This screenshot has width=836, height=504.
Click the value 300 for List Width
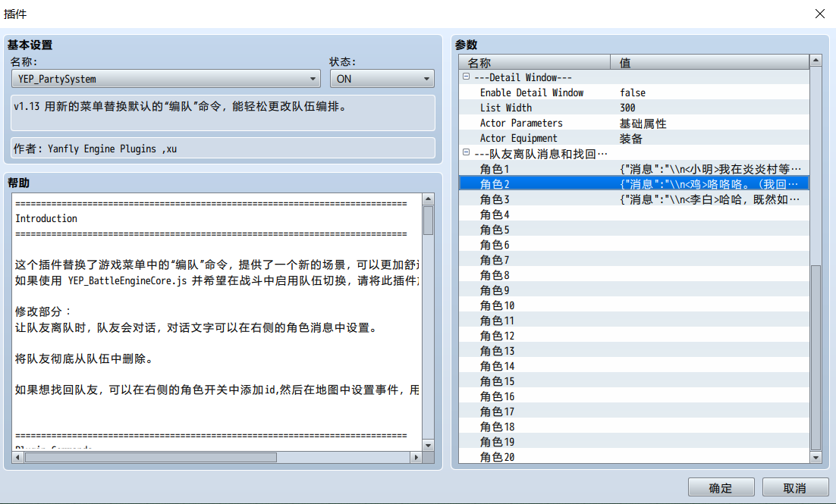coord(627,108)
